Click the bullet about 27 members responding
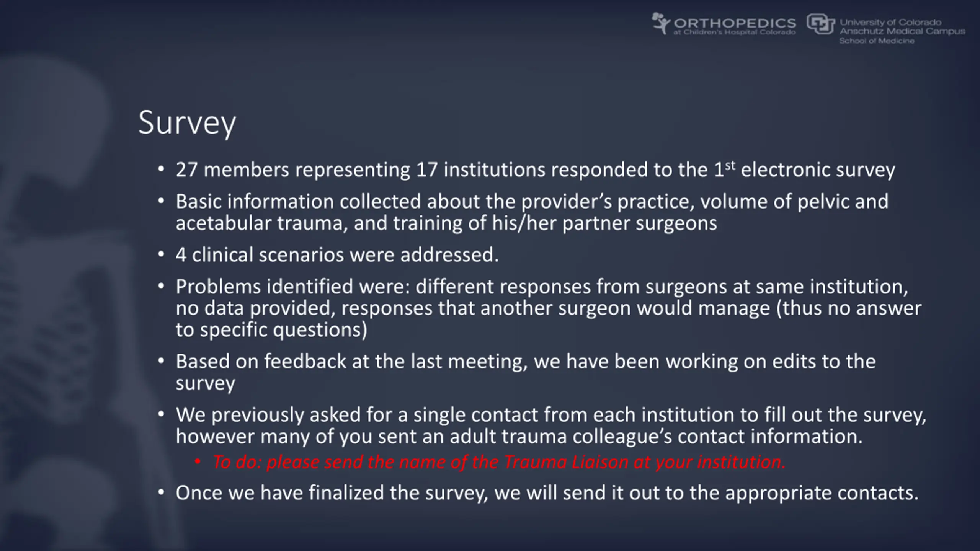The height and width of the screenshot is (551, 980). pos(535,169)
